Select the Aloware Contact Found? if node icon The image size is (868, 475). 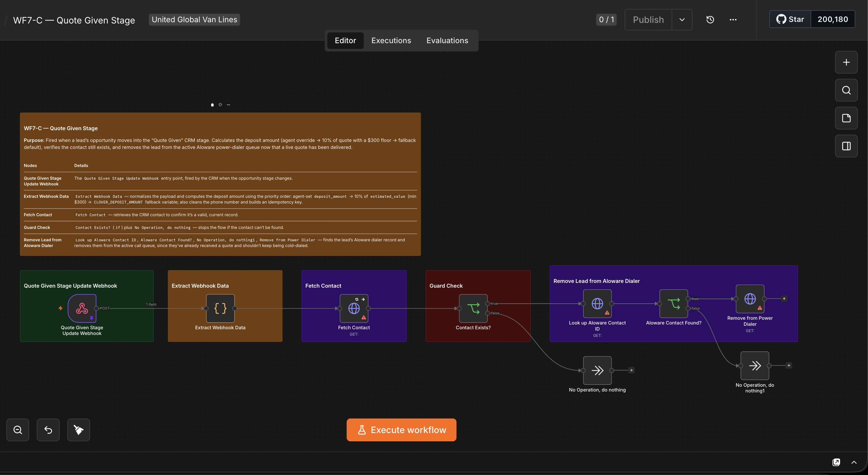[x=674, y=304]
